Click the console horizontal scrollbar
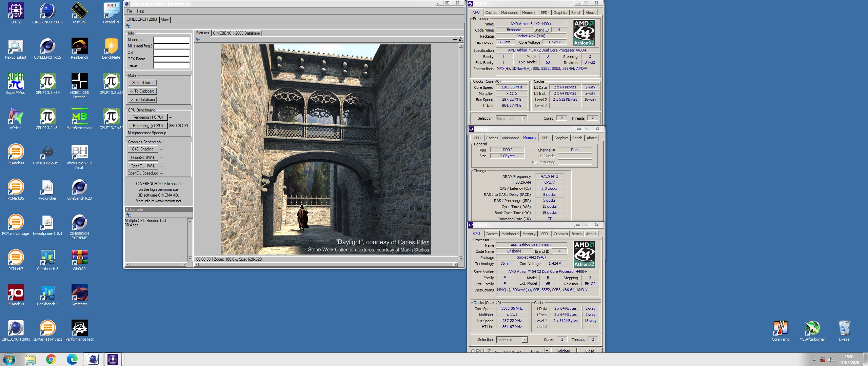 (156, 264)
